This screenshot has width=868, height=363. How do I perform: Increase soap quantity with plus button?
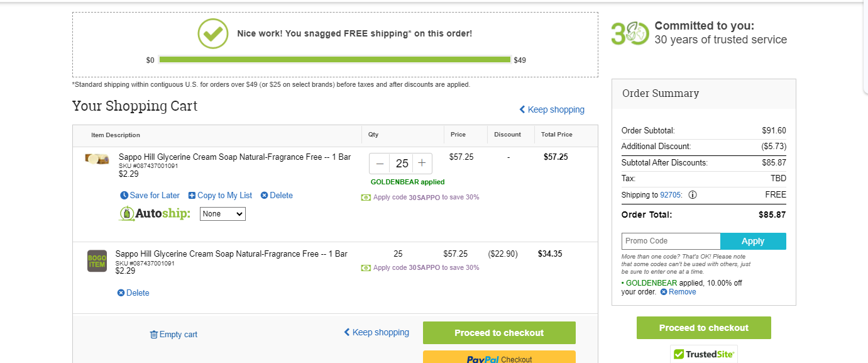[x=422, y=164]
